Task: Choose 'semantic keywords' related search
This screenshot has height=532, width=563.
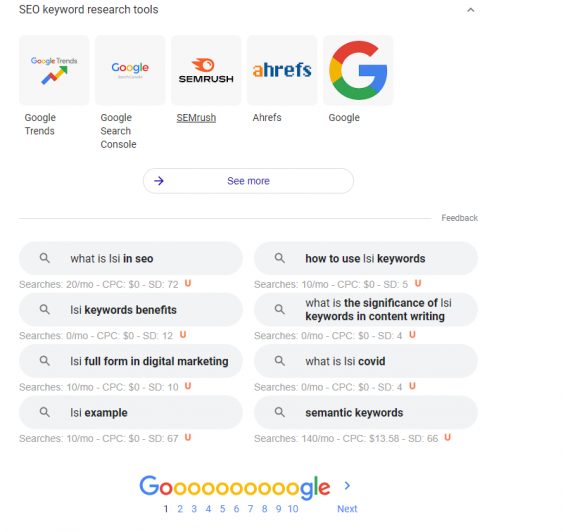Action: 366,412
